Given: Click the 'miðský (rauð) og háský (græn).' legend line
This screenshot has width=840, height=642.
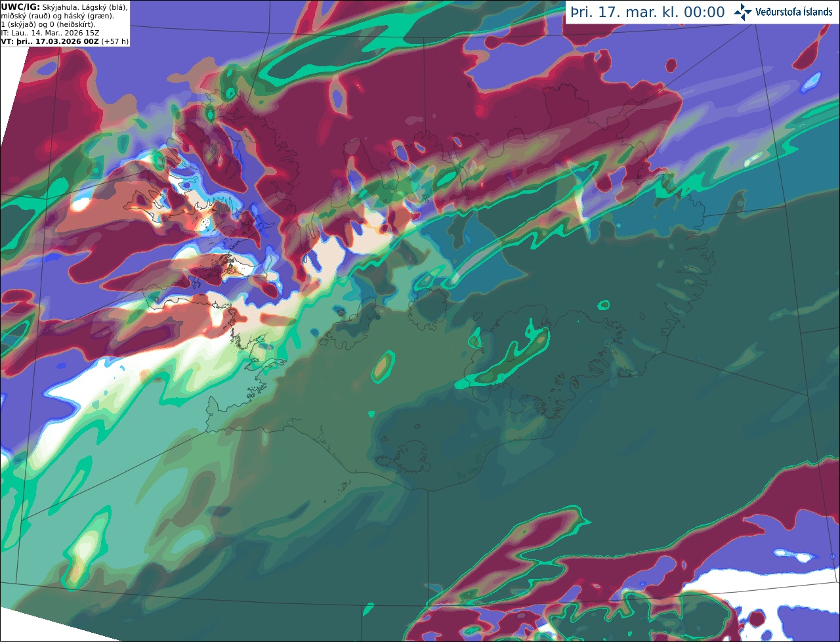Looking at the screenshot, I should 57,16.
